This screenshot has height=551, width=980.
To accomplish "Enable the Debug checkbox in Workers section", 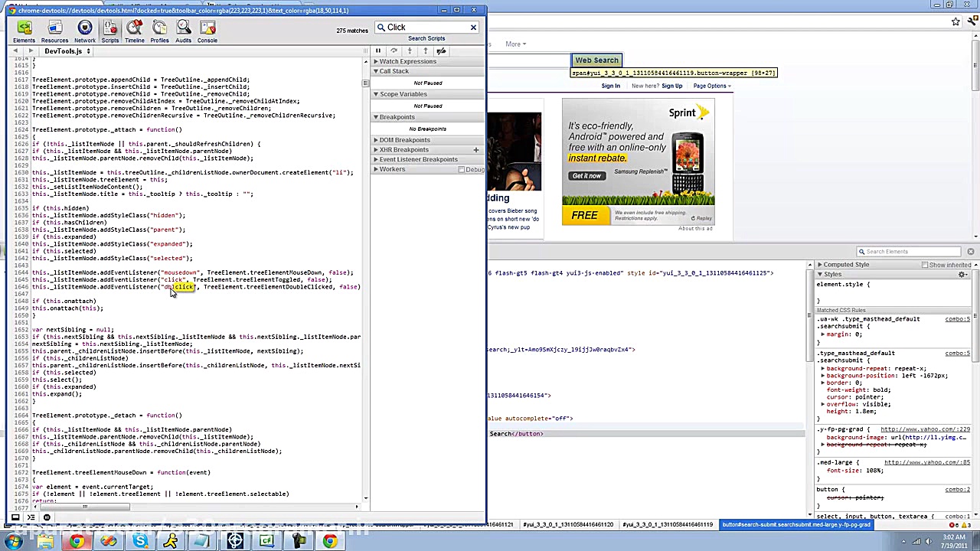I will pyautogui.click(x=462, y=169).
